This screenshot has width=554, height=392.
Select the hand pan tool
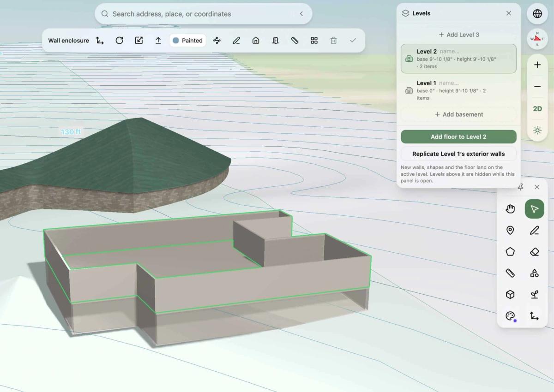point(510,209)
